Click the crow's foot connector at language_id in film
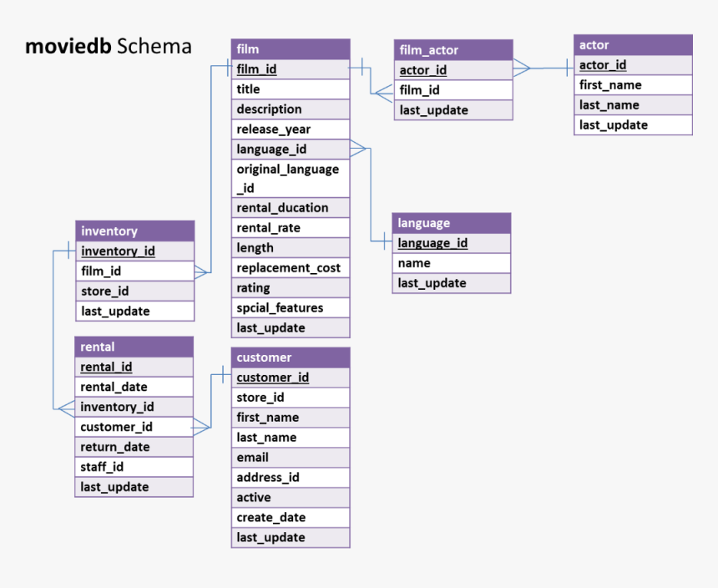 pyautogui.click(x=358, y=149)
